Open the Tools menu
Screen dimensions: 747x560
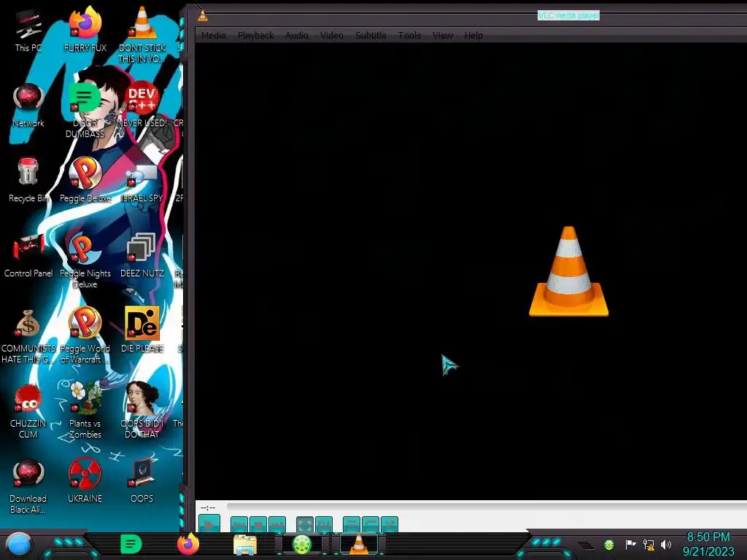[x=409, y=35]
